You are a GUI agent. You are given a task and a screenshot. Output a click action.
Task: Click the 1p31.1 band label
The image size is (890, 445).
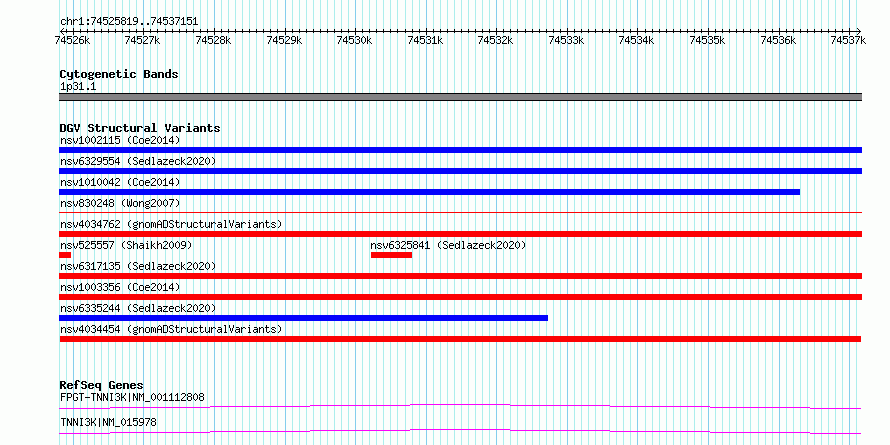click(x=78, y=86)
